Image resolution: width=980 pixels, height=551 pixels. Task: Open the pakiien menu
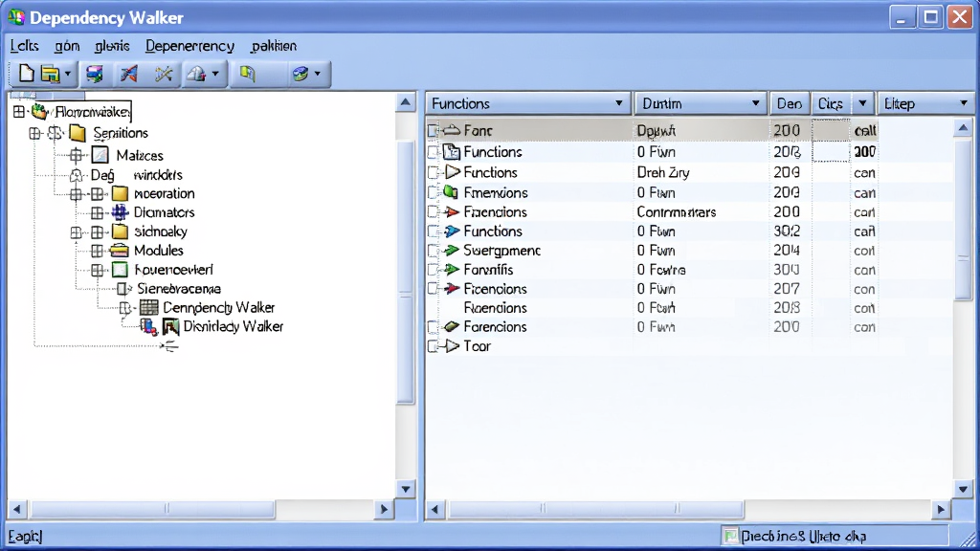[x=273, y=46]
